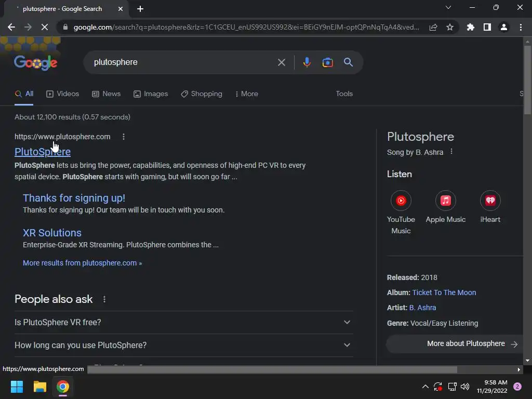Search by image with camera icon

[327, 62]
